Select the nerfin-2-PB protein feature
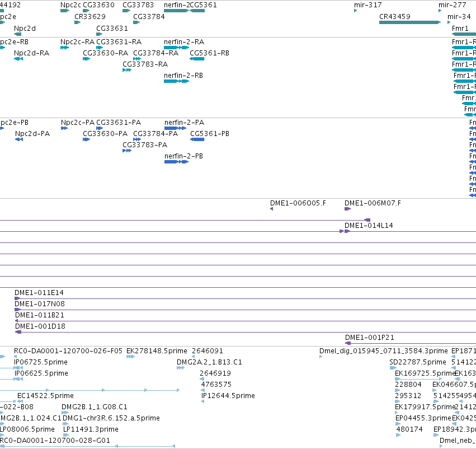Viewport: 476px width, 449px height. [x=176, y=162]
